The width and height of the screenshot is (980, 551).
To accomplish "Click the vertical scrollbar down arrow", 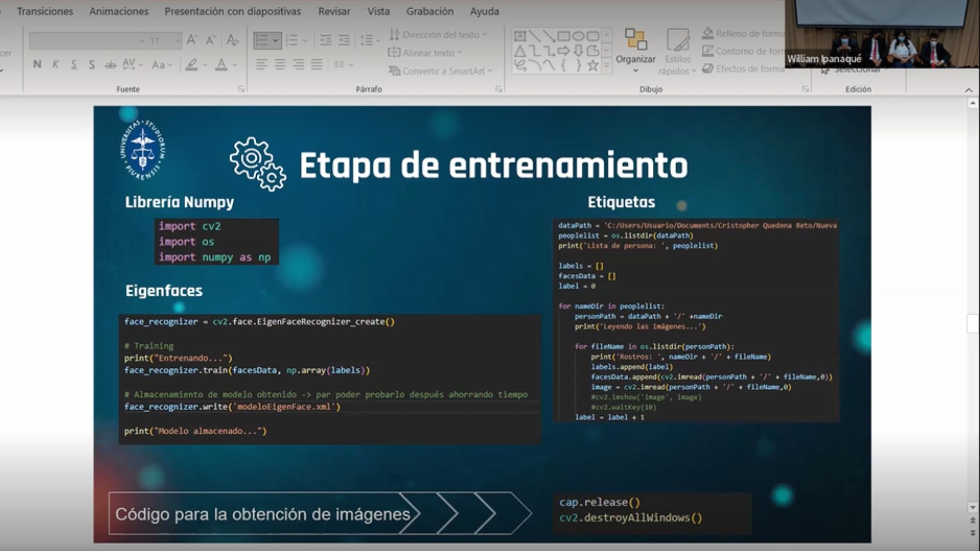I will pyautogui.click(x=972, y=507).
